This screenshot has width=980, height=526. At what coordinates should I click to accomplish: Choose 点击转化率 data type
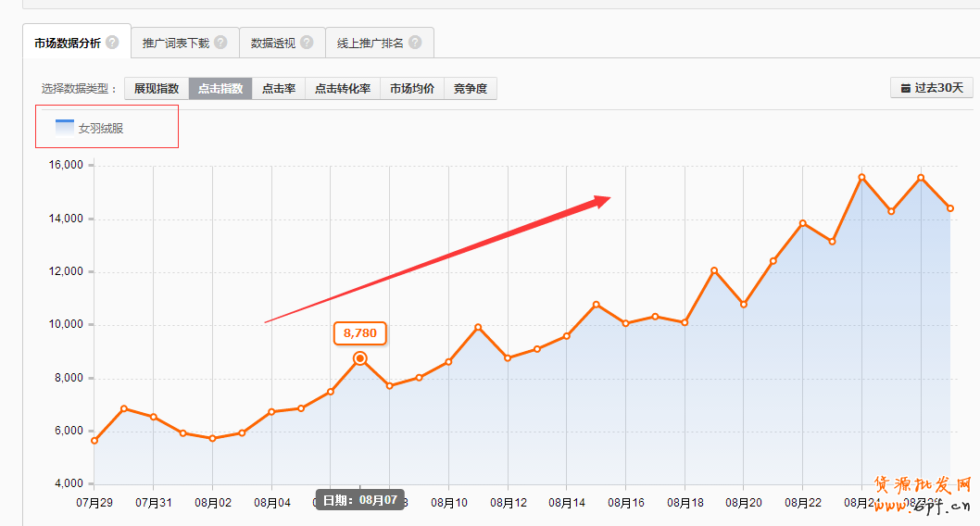coord(342,89)
